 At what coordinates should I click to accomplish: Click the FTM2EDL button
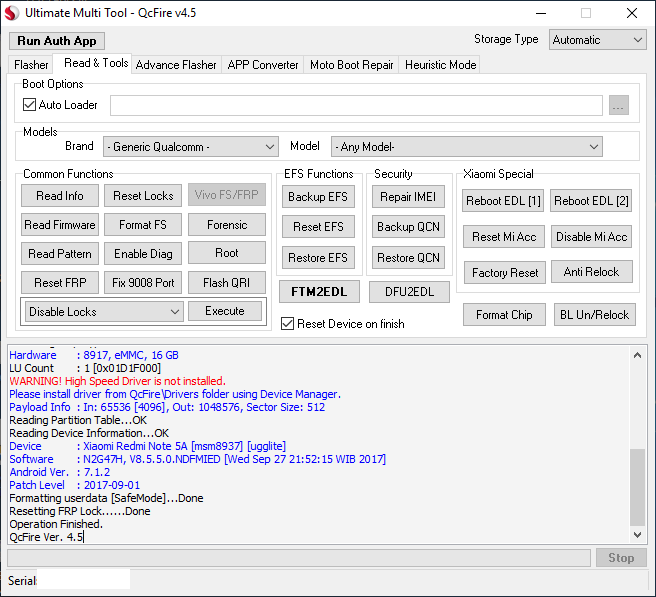click(x=319, y=292)
